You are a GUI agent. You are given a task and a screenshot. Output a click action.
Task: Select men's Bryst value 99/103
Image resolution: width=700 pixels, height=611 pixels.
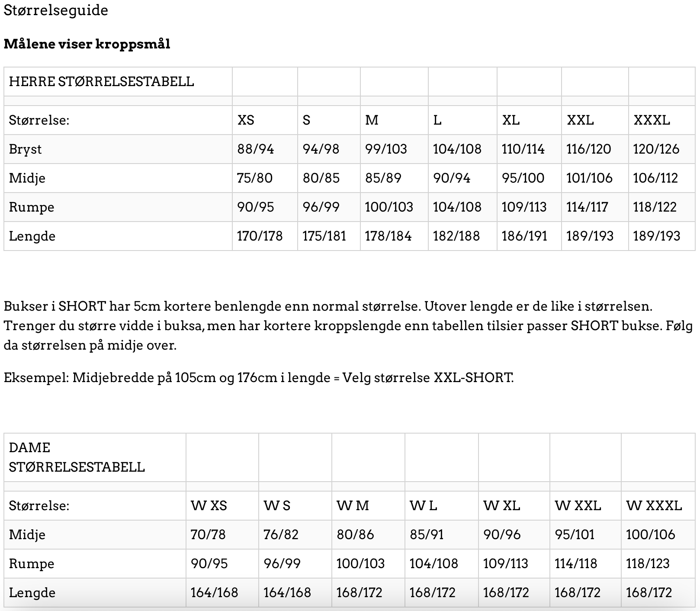pos(386,149)
